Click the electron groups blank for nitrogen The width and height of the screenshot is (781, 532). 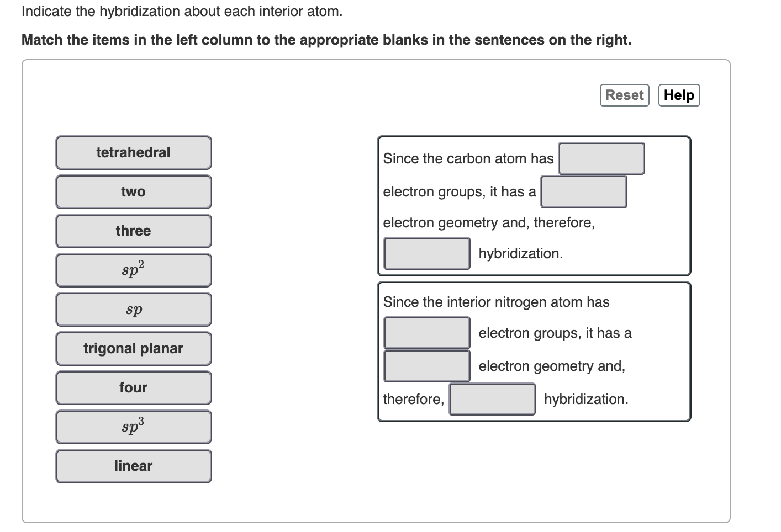(426, 332)
